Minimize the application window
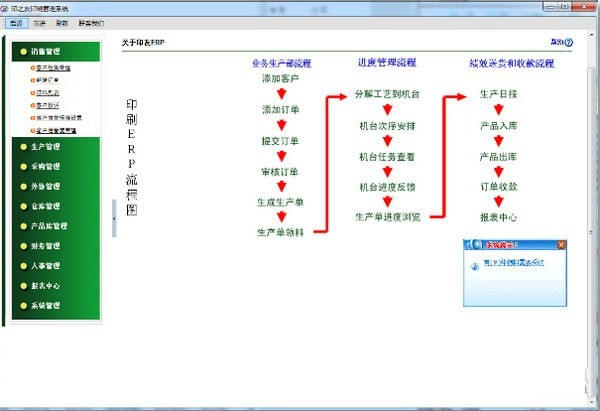The width and height of the screenshot is (600, 411). [550, 7]
